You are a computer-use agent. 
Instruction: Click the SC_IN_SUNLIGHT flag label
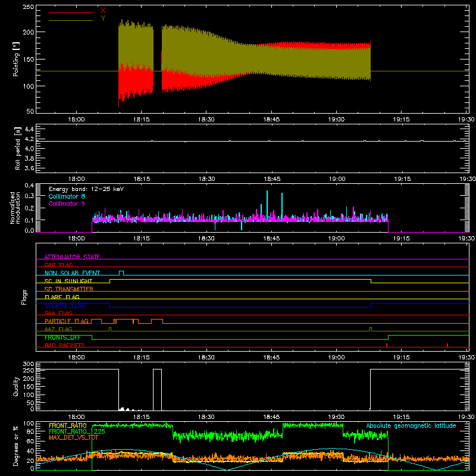point(68,281)
